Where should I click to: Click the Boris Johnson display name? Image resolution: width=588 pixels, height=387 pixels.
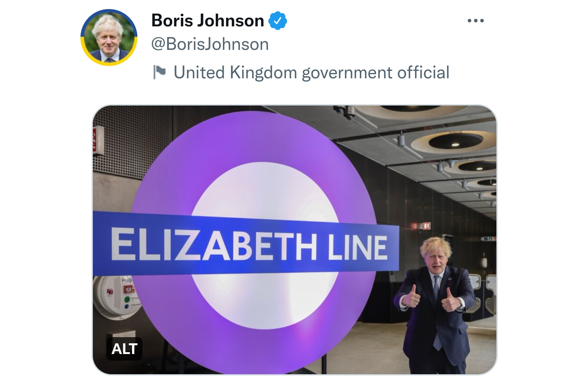208,21
